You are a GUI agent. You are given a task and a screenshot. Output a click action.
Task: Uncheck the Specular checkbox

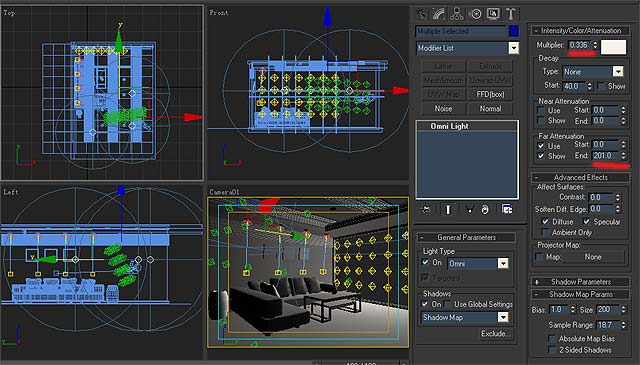(586, 222)
